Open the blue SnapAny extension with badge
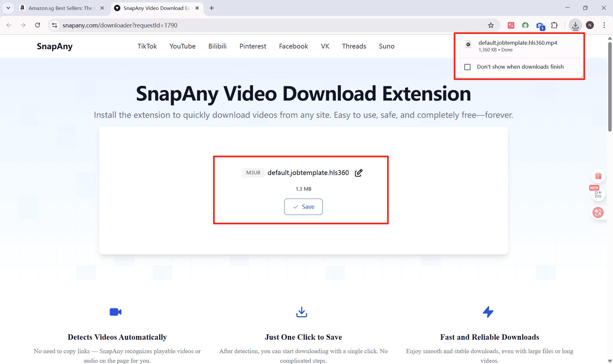Screen dimensions: 613x364 tap(540, 26)
